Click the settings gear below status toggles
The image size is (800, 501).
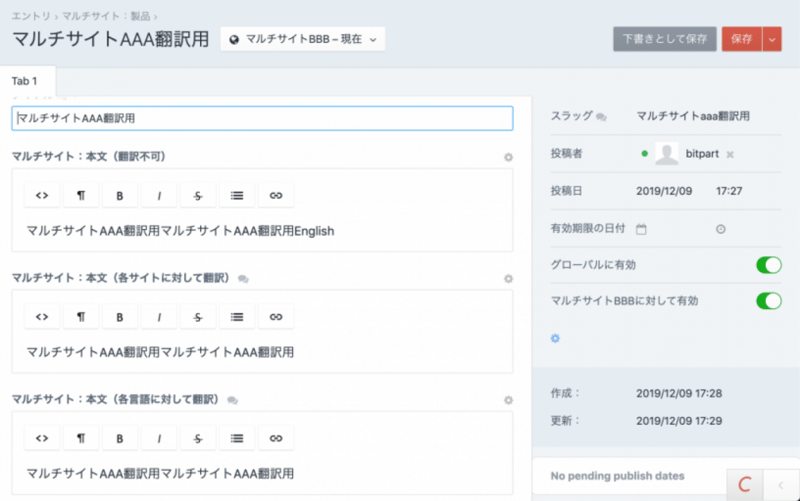(x=556, y=338)
